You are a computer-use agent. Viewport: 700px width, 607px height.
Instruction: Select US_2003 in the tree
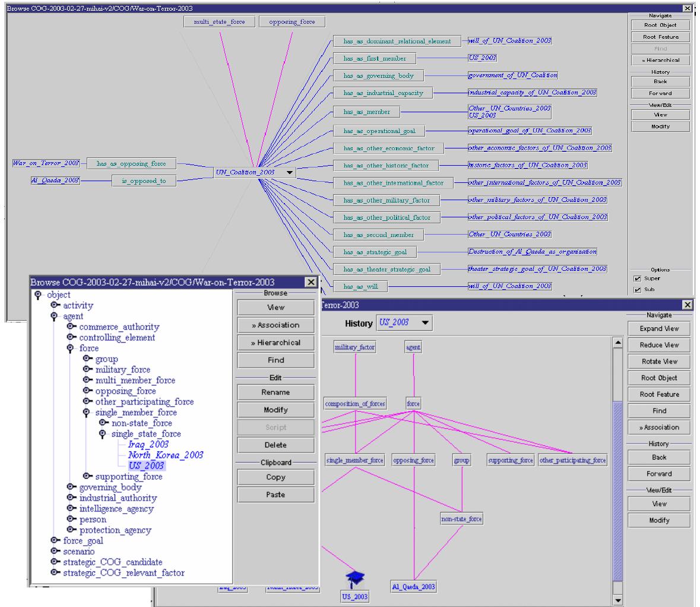(146, 466)
